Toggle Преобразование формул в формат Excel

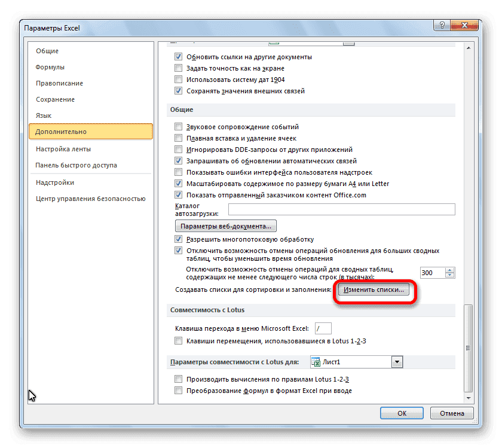(178, 390)
